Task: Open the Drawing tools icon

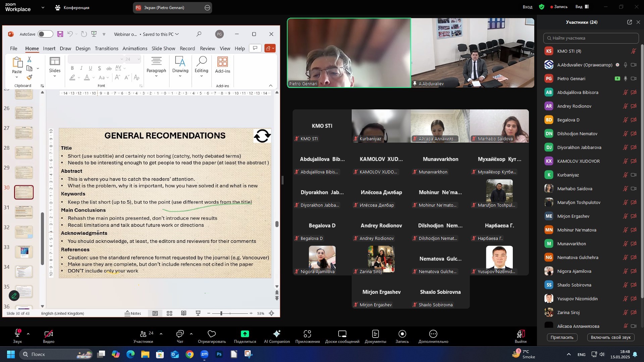Action: tap(180, 62)
